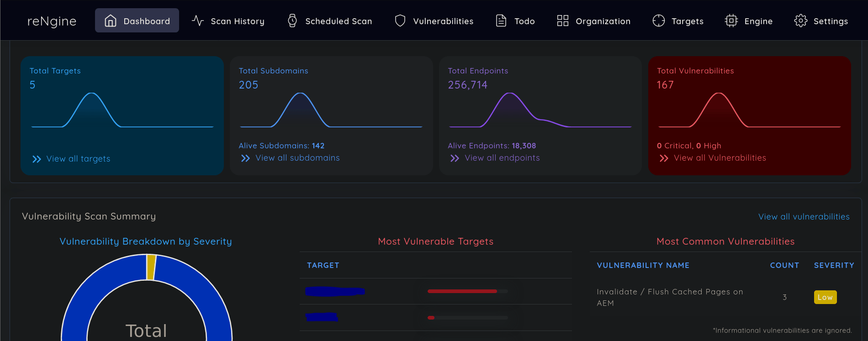Follow the View all targets link

(x=78, y=159)
